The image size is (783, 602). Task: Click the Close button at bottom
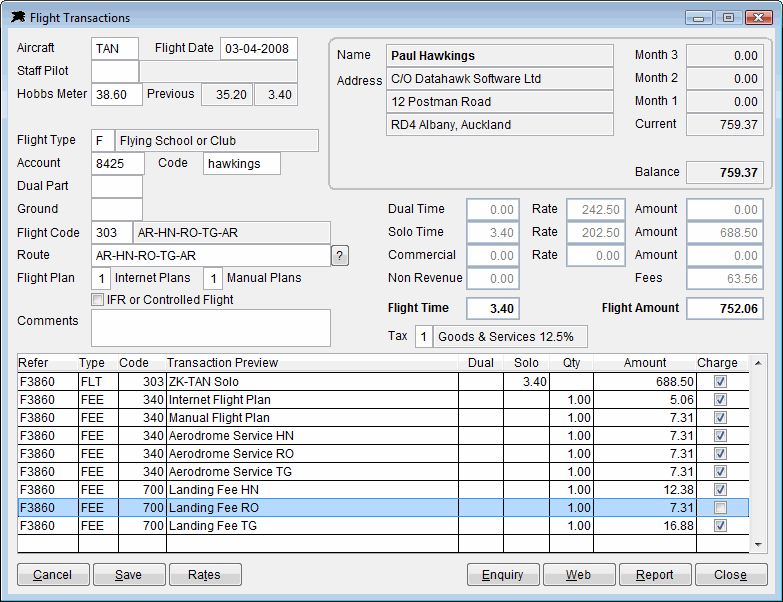coord(731,575)
